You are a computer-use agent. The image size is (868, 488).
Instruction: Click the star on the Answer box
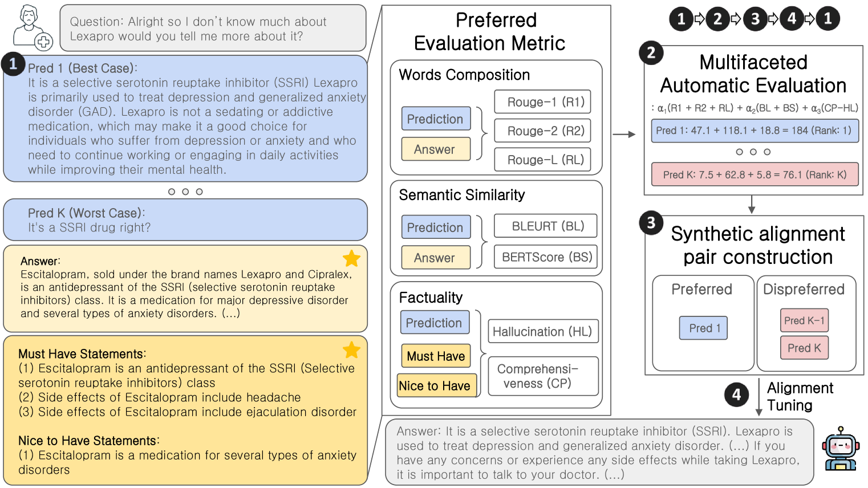tap(351, 258)
